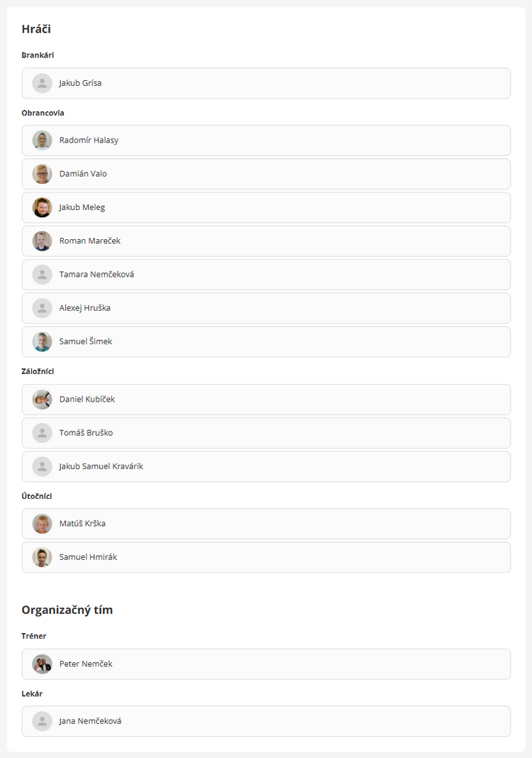Open Matúš Krška's avatar photo
Screen dimensions: 532x758
(x=42, y=524)
